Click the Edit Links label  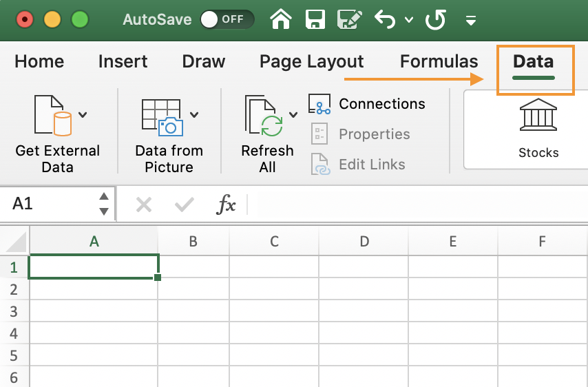point(372,165)
